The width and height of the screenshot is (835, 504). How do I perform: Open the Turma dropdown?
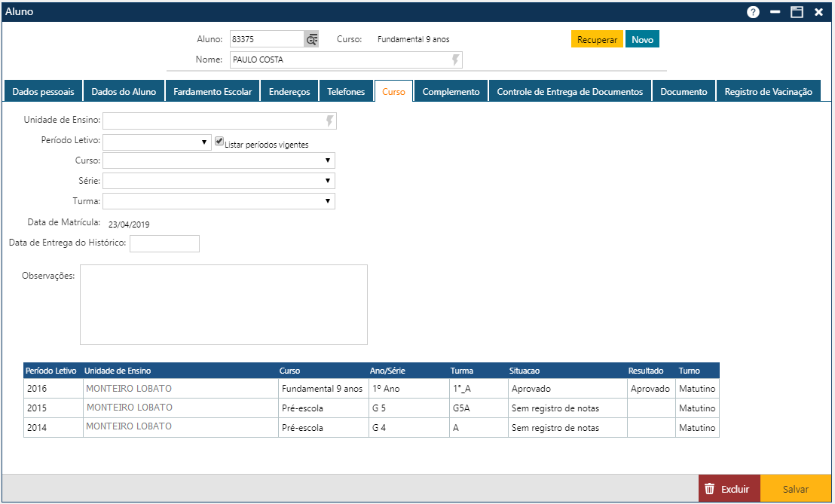click(x=219, y=201)
